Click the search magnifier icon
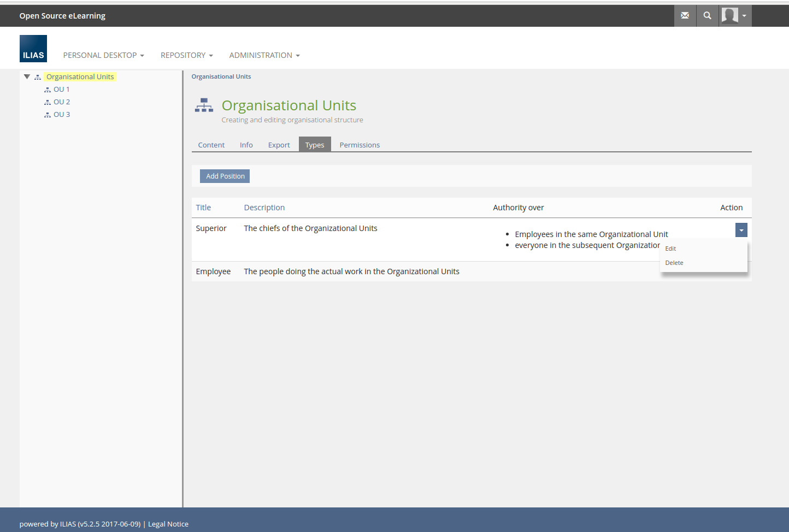This screenshot has height=532, width=789. [x=707, y=15]
